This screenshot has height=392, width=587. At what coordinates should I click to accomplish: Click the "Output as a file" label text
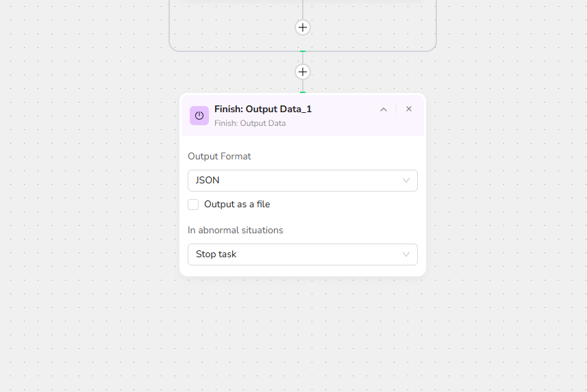coord(237,205)
